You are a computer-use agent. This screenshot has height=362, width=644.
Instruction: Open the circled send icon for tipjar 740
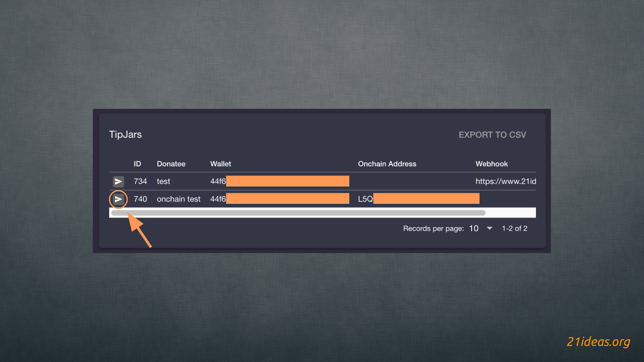click(118, 199)
